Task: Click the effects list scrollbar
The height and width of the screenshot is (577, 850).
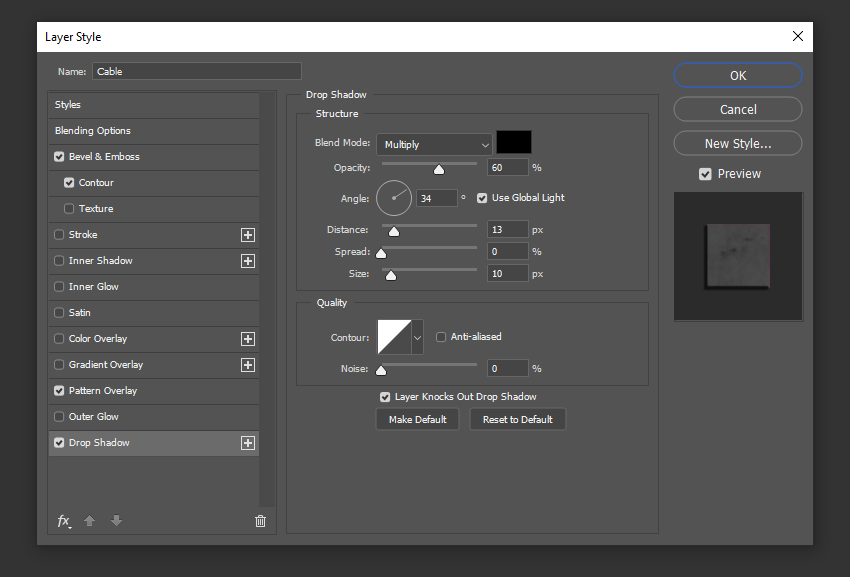Action: pyautogui.click(x=267, y=299)
